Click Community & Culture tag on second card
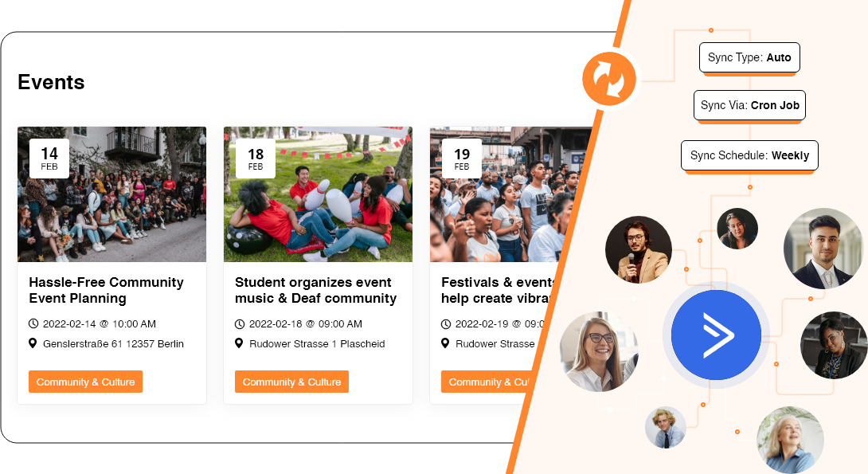Screen dimensions: 868x474 pos(291,382)
